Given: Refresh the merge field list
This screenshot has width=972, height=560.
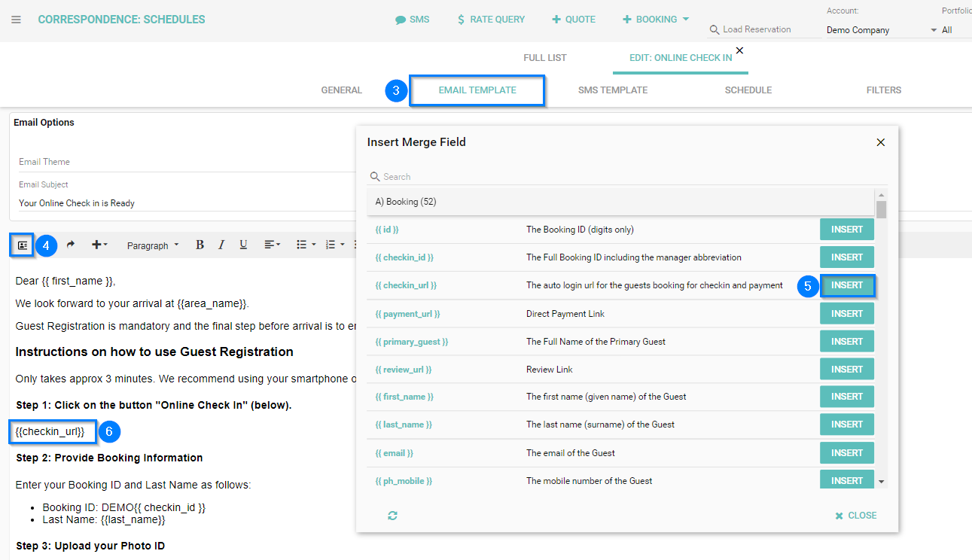Looking at the screenshot, I should coord(392,516).
